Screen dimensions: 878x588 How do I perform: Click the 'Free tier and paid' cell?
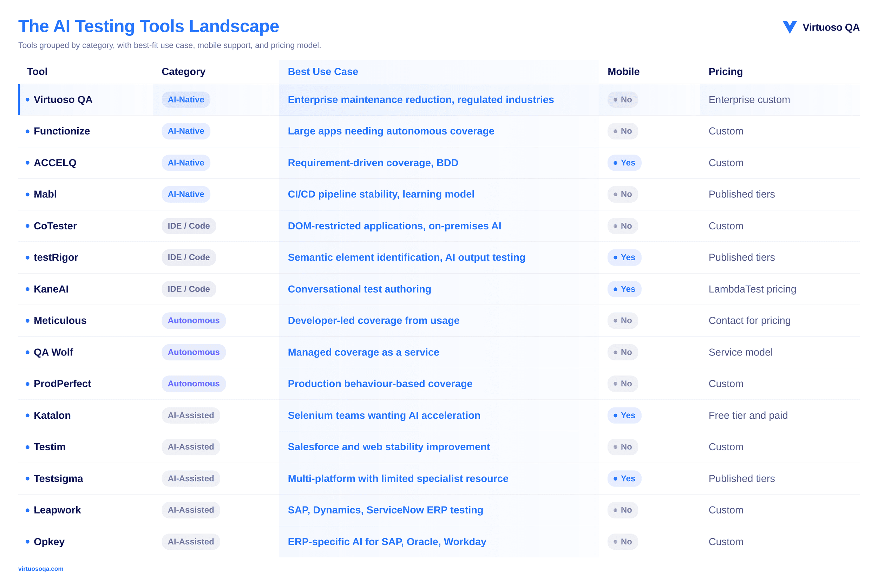tap(748, 416)
